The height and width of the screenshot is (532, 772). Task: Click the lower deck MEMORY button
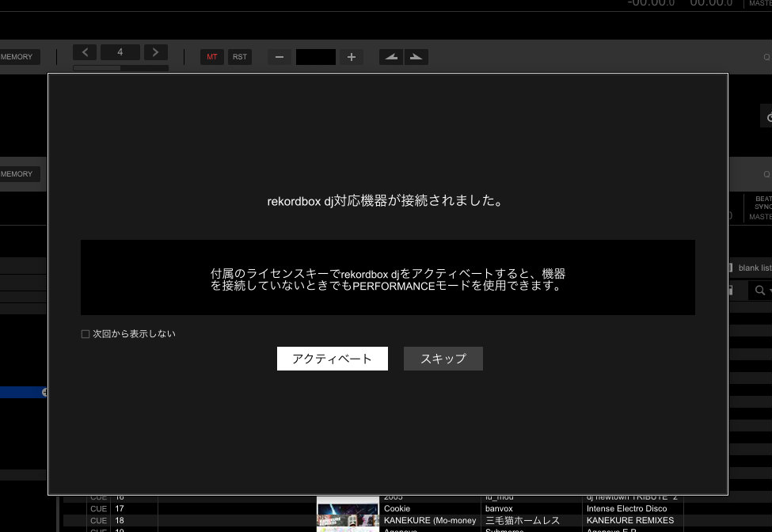coord(19,174)
